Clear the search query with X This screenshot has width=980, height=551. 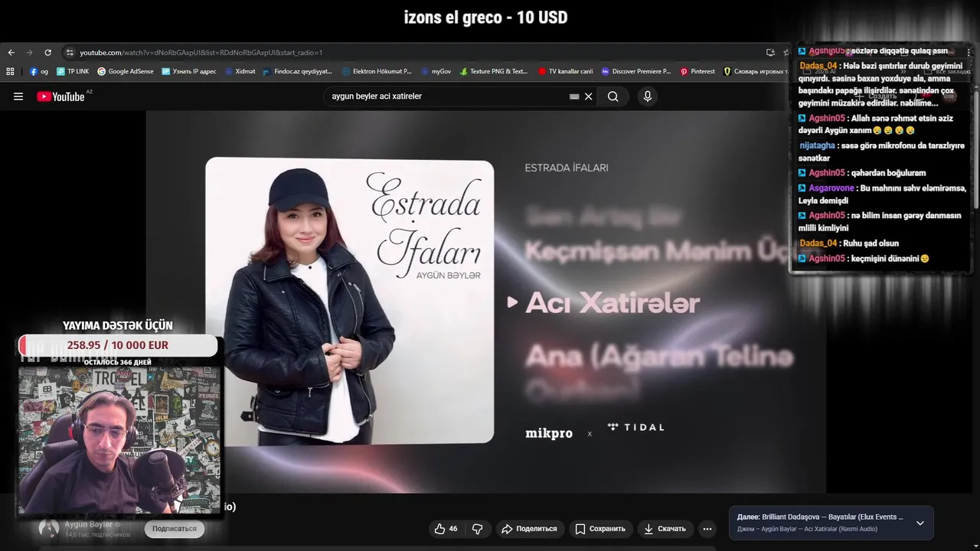click(x=589, y=96)
